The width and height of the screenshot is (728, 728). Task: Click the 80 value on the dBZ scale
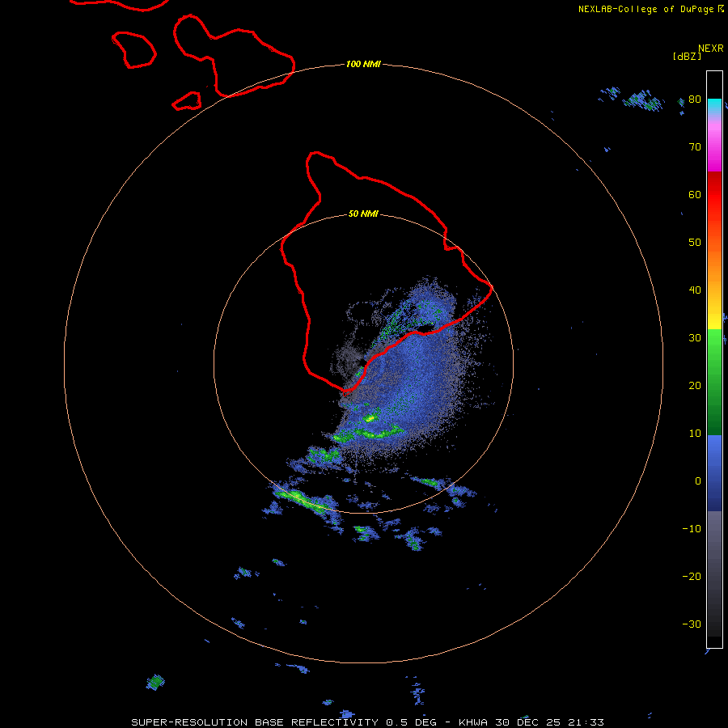[x=695, y=99]
